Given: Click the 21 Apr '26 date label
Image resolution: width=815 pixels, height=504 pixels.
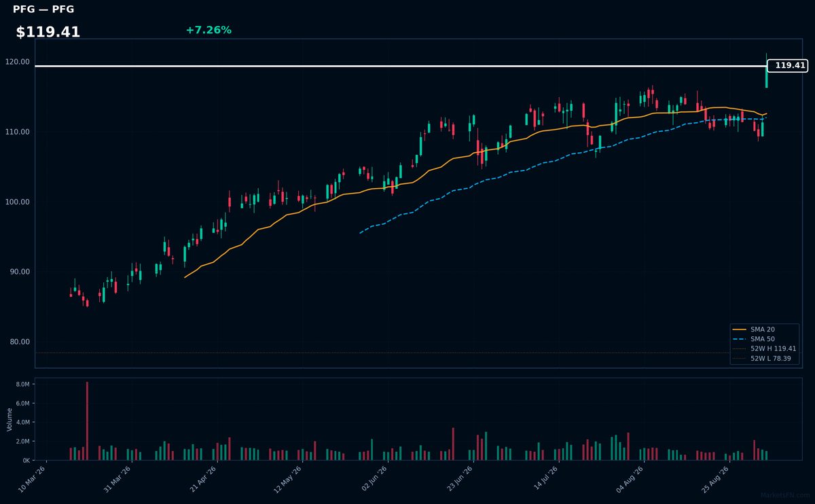Looking at the screenshot, I should [203, 479].
